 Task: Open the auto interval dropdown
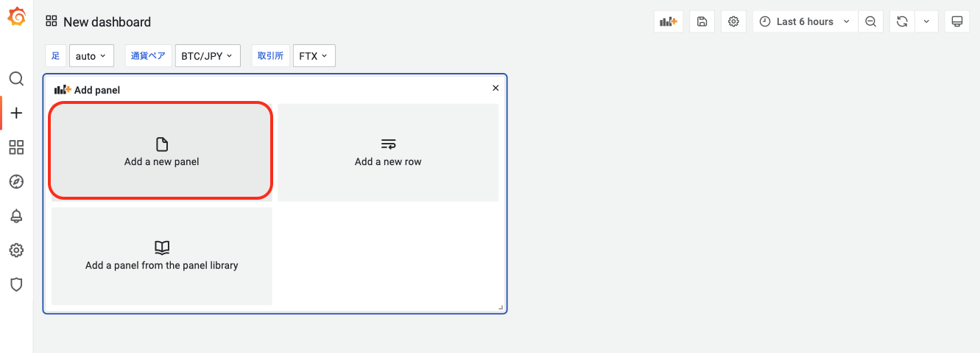tap(91, 56)
